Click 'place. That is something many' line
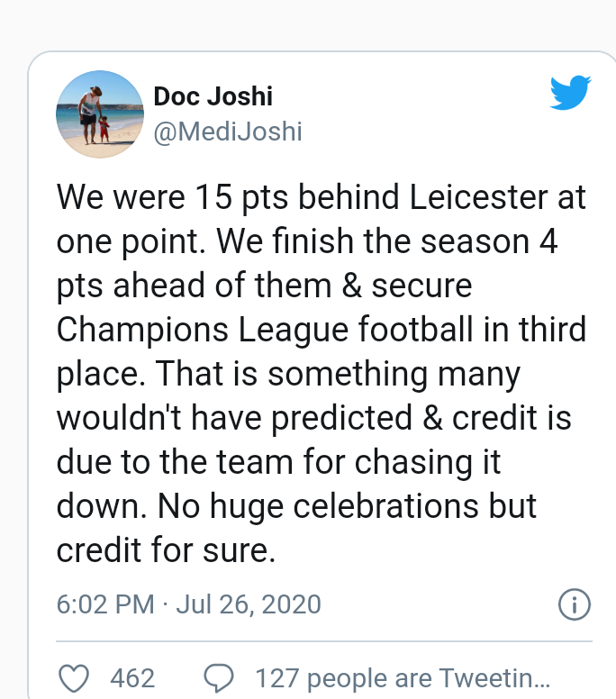616x699 pixels. (x=288, y=374)
